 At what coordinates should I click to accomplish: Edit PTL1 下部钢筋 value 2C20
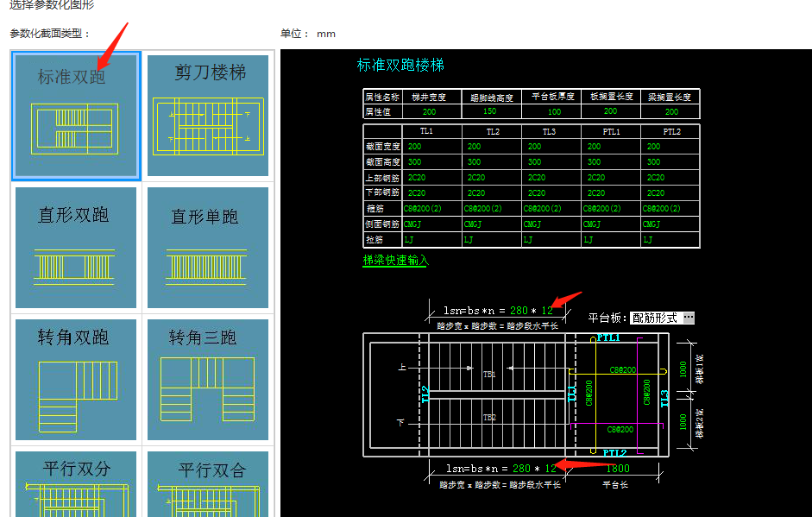(596, 192)
